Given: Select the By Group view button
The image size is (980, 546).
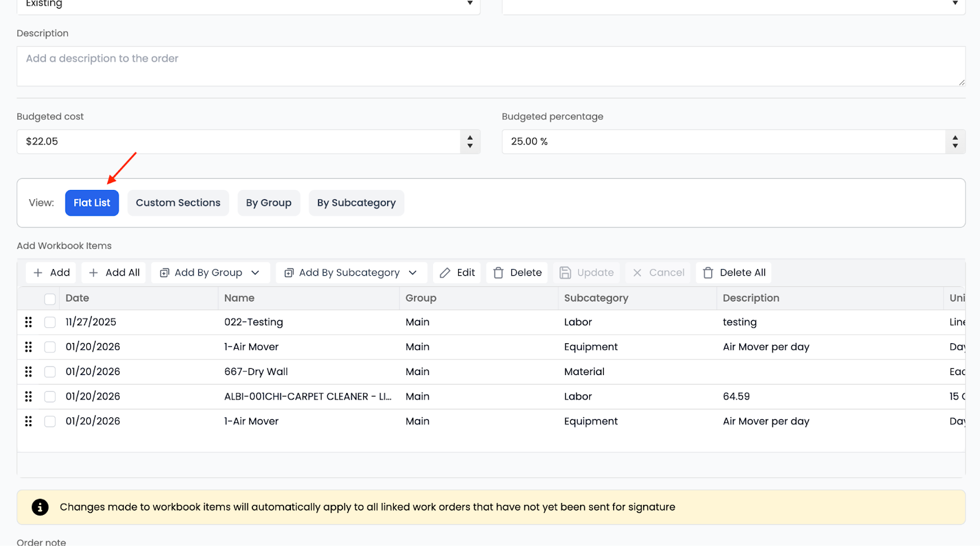Looking at the screenshot, I should [x=269, y=203].
